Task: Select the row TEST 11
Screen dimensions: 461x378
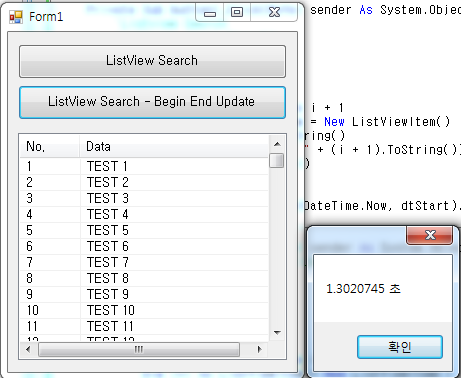Action: [144, 326]
